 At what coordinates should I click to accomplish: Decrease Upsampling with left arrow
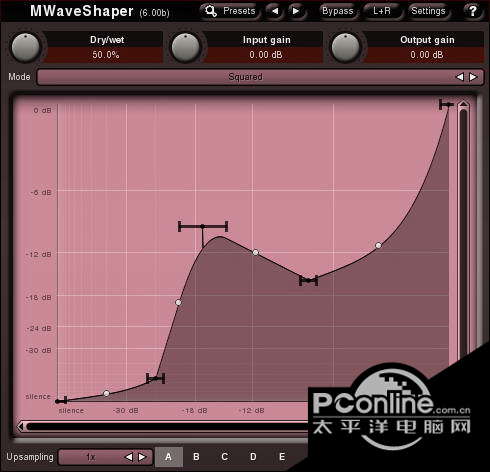pyautogui.click(x=129, y=457)
